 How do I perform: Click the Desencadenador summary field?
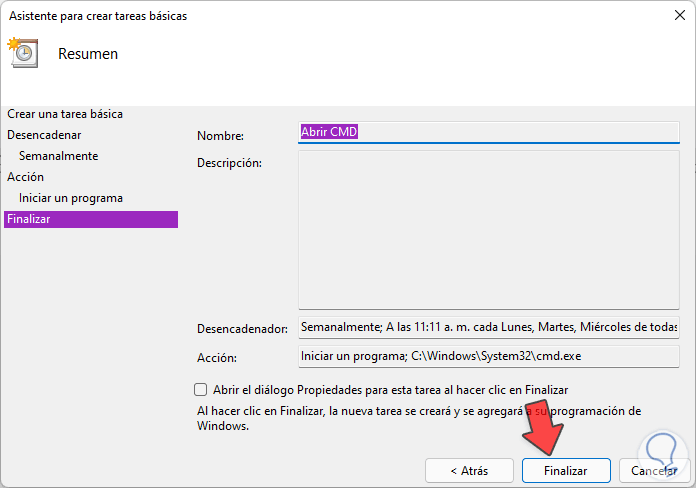(488, 328)
